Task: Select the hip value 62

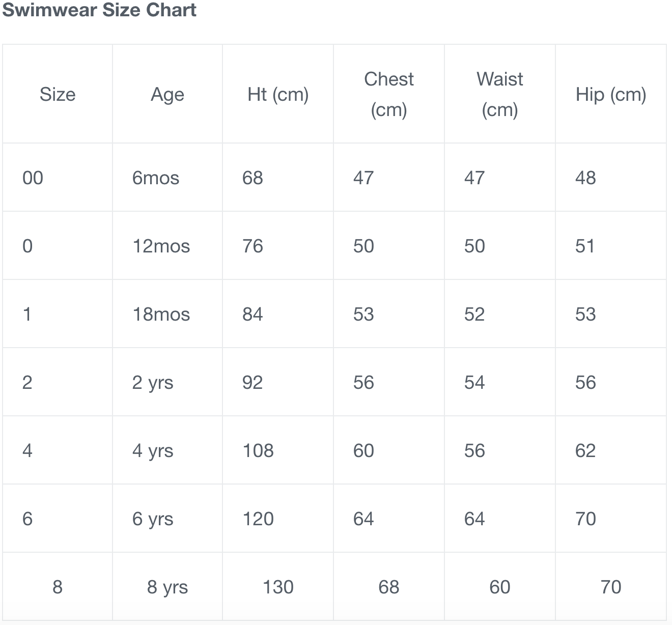Action: tap(585, 450)
